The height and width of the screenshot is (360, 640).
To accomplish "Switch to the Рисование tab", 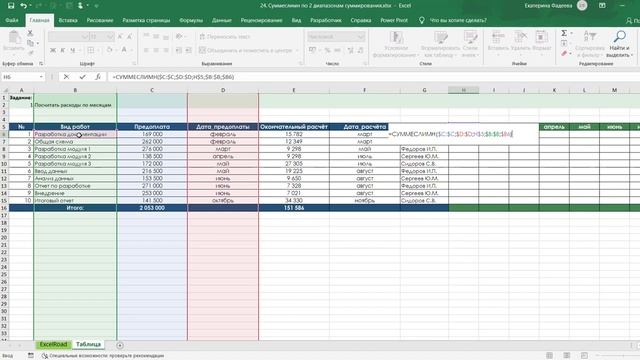I will pyautogui.click(x=100, y=20).
